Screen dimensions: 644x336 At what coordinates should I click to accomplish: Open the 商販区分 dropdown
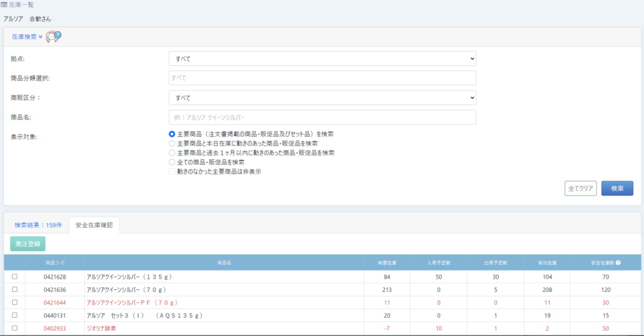(x=322, y=98)
